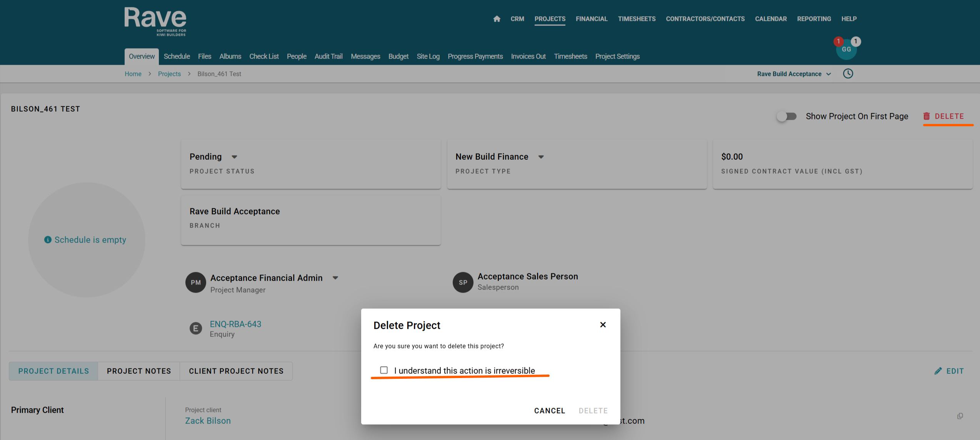Switch to the Messages tab
980x440 pixels.
(365, 57)
